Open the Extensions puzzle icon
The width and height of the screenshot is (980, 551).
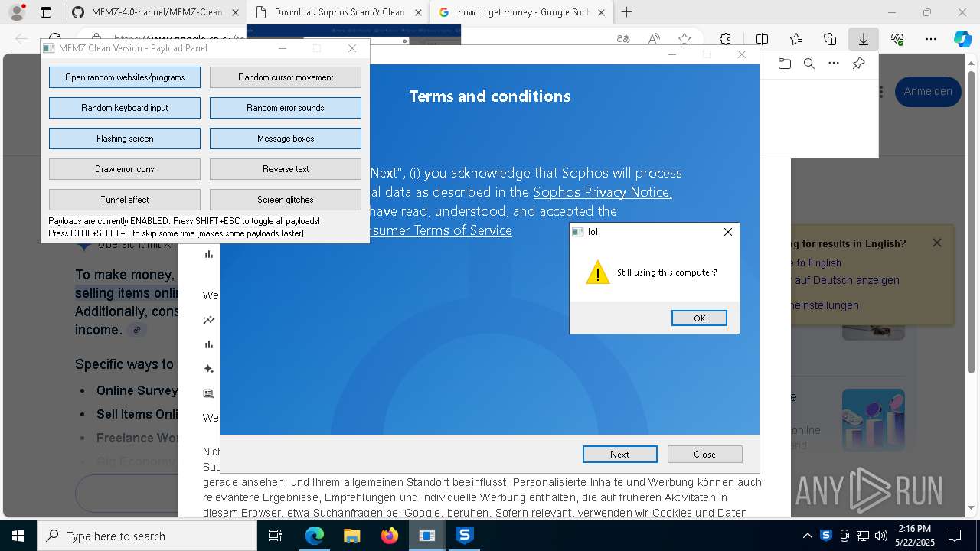(x=725, y=39)
